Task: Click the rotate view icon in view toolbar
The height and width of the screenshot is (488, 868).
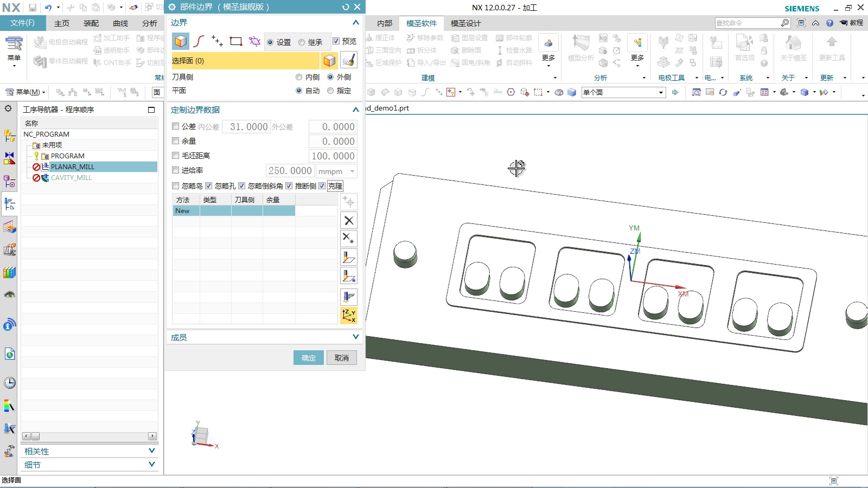Action: (x=723, y=92)
